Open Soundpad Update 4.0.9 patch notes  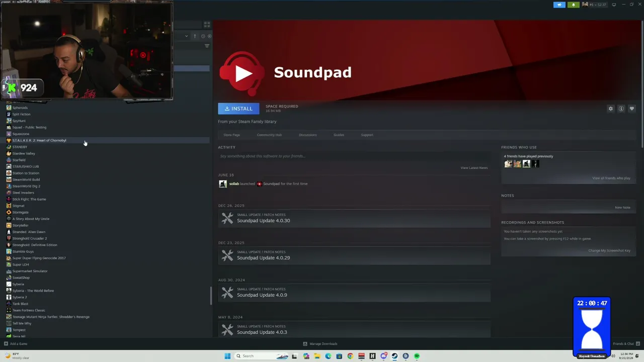pos(354,293)
